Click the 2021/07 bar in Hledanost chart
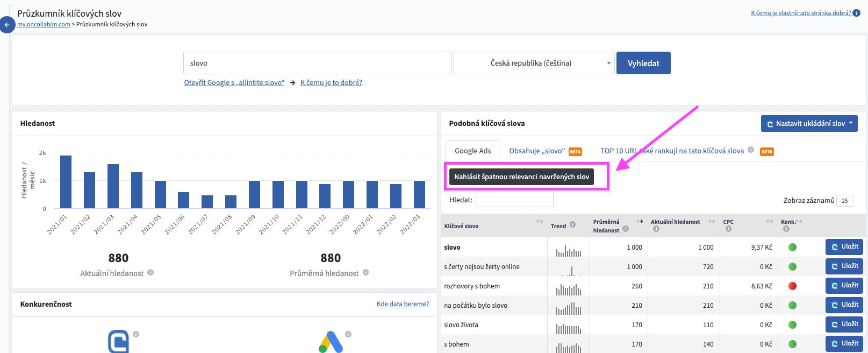Screen dimensions: 868x353 click(x=207, y=202)
